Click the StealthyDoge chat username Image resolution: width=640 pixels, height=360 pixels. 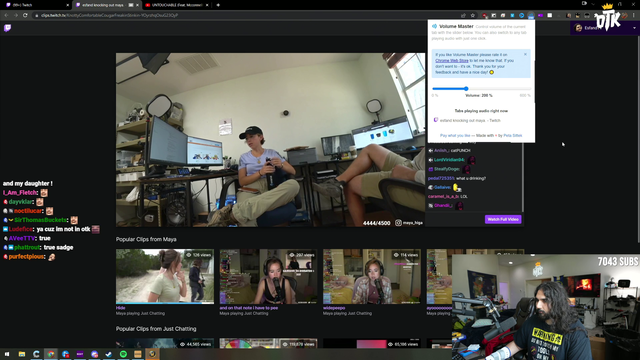coord(447,169)
